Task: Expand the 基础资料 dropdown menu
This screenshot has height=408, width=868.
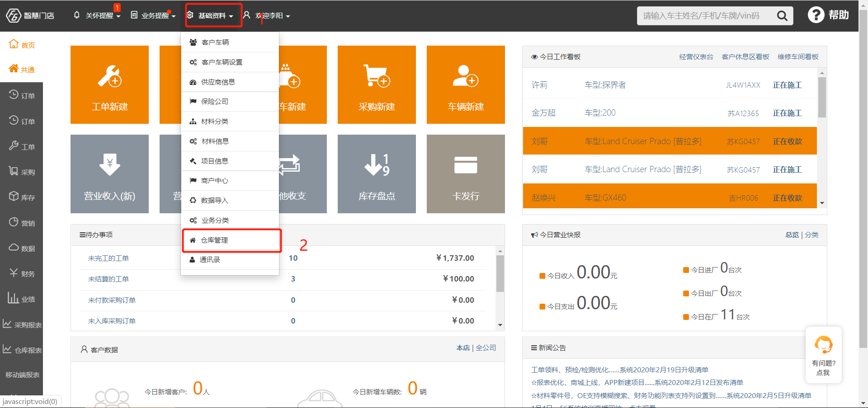Action: pos(211,15)
